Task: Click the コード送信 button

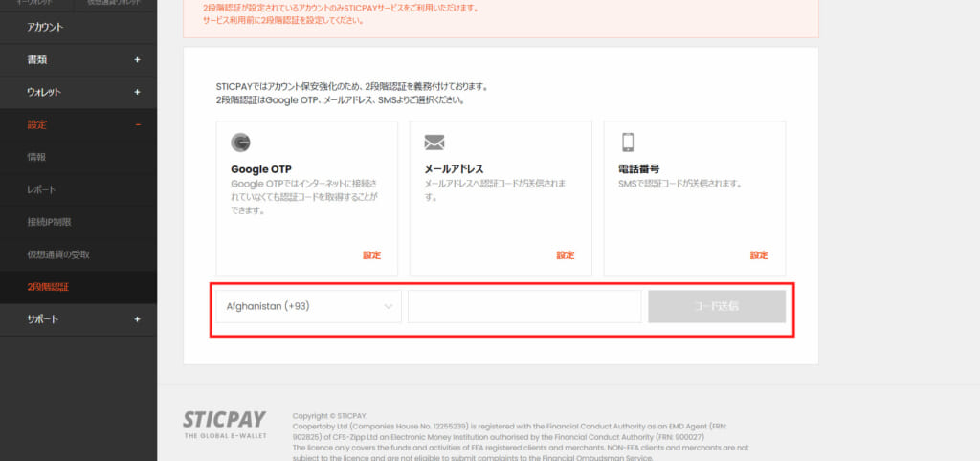Action: pyautogui.click(x=717, y=306)
